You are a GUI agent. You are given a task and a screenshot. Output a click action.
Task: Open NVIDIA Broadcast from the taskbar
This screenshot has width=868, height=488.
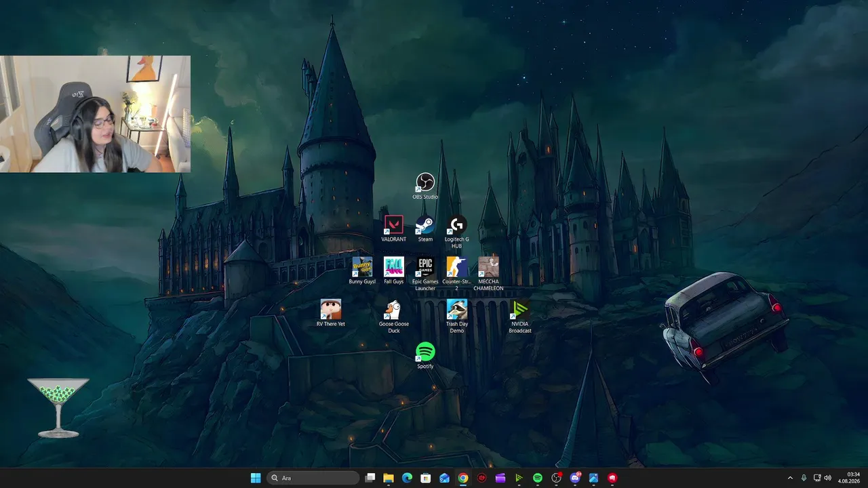pyautogui.click(x=519, y=478)
